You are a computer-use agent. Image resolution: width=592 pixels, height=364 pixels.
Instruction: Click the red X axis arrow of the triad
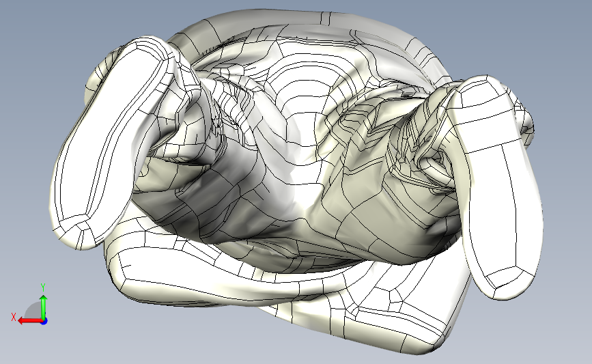point(29,321)
